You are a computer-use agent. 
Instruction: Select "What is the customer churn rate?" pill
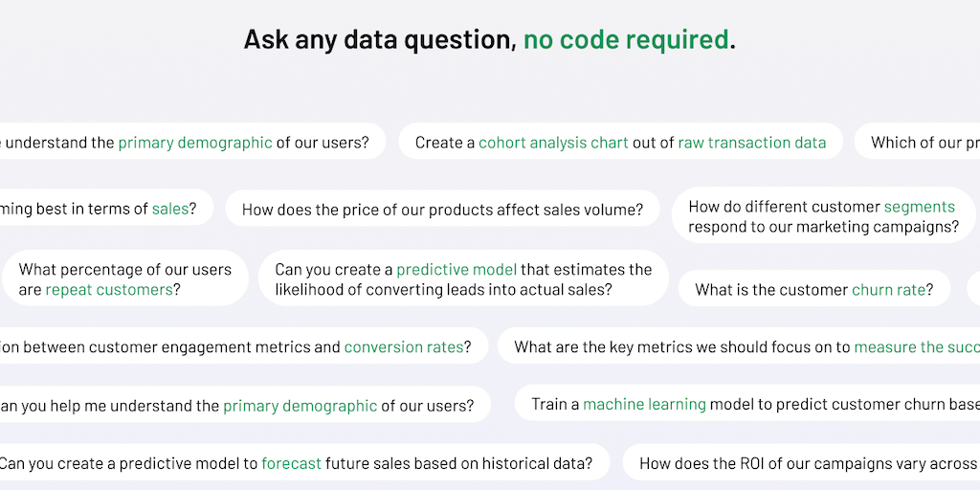(x=813, y=290)
